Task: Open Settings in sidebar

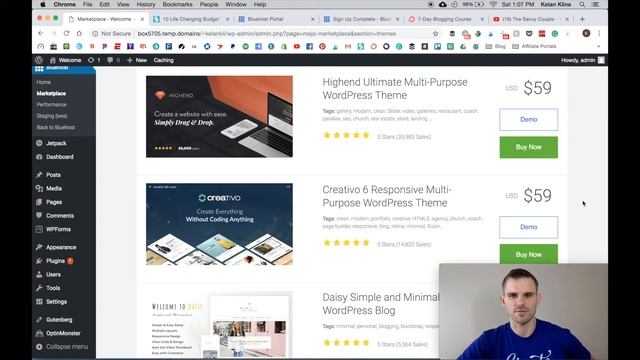Action: [56, 302]
